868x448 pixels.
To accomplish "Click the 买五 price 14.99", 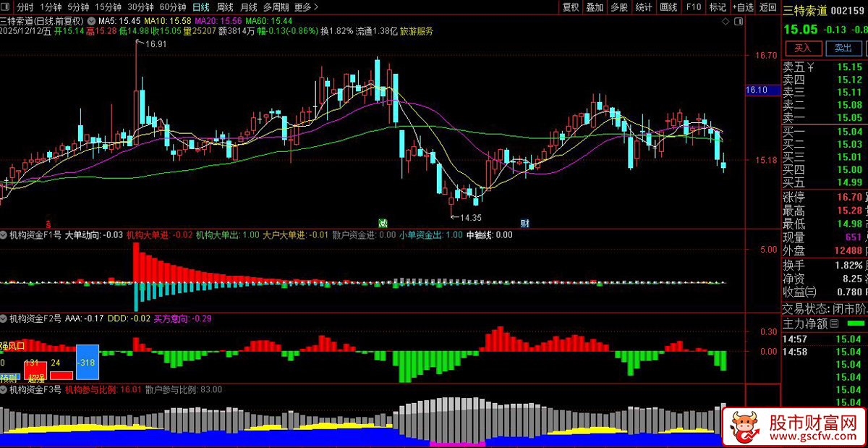I will click(849, 182).
